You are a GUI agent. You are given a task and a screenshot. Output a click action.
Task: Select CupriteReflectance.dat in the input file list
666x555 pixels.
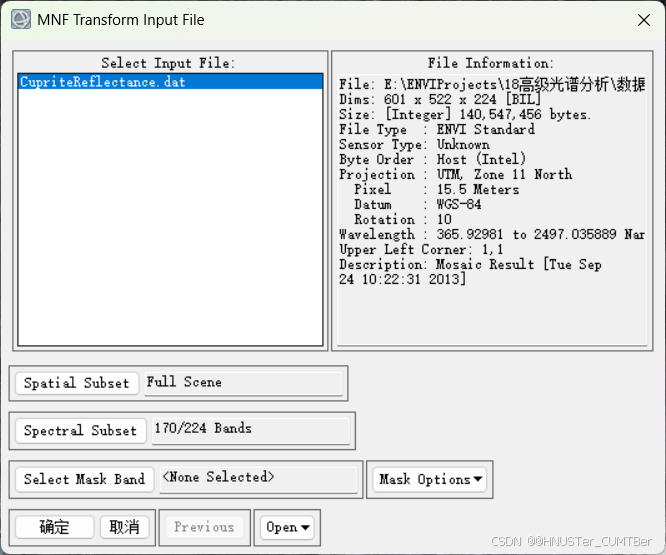[x=170, y=82]
